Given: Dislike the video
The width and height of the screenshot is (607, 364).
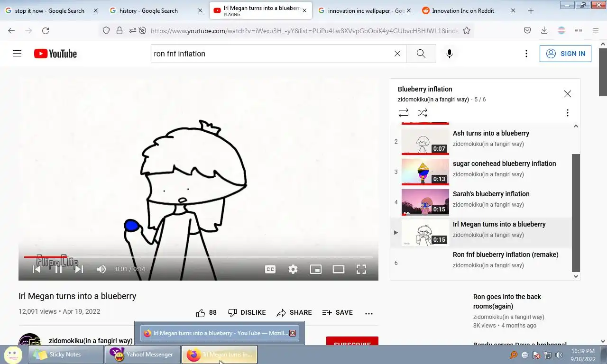Looking at the screenshot, I should pyautogui.click(x=247, y=313).
